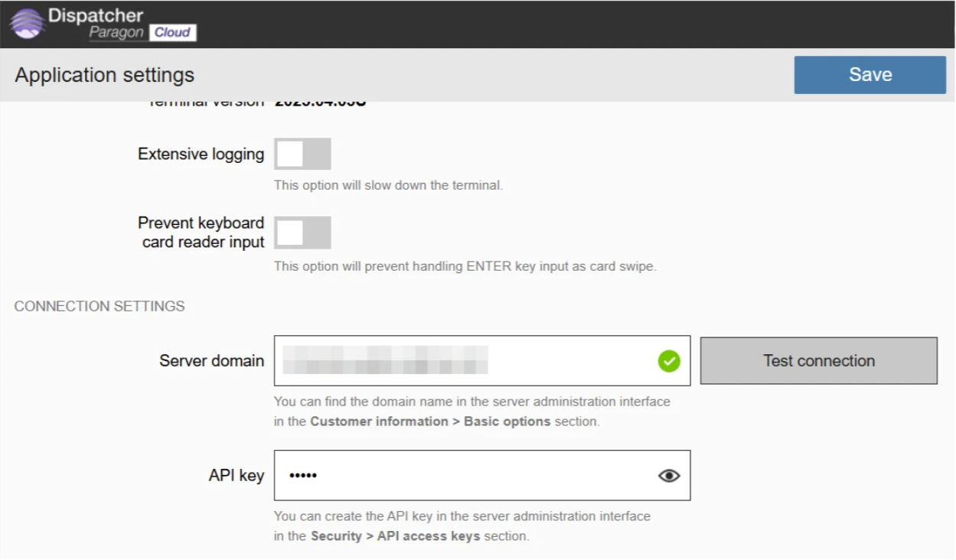Click the green checkmark in Server domain field

pyautogui.click(x=669, y=361)
